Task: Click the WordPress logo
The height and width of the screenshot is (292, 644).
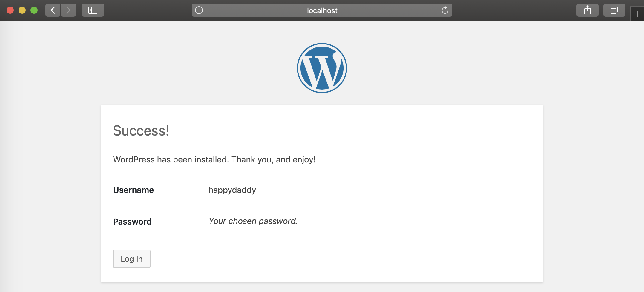Action: (x=322, y=68)
